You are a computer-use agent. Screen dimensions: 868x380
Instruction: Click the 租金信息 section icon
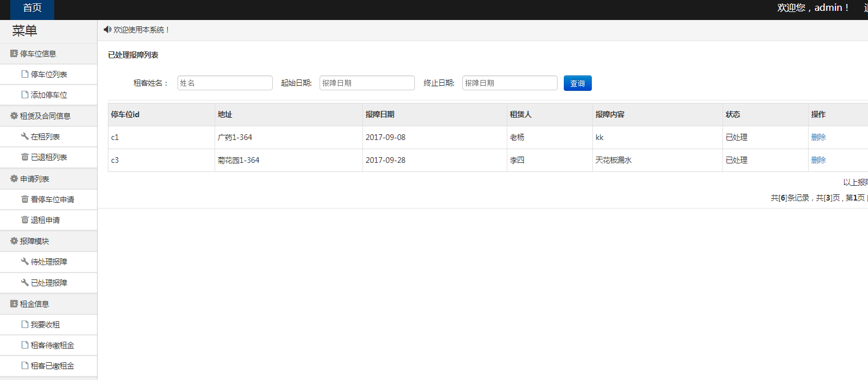14,304
